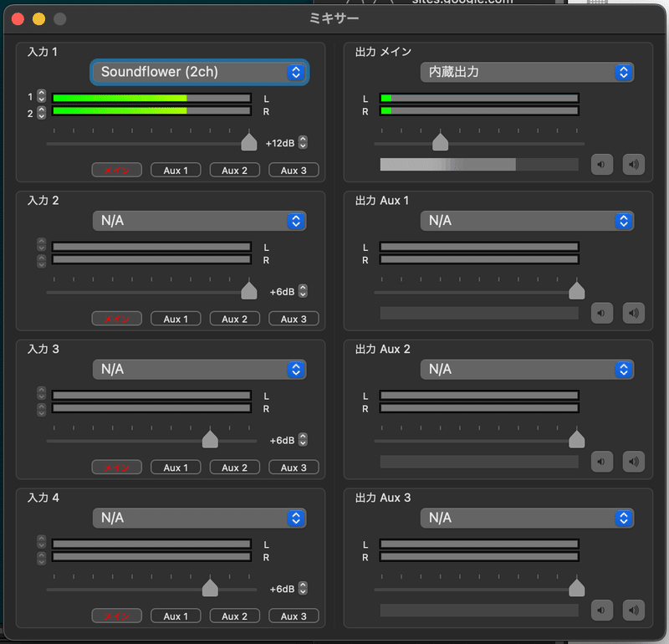Enable Aux 3 routing for 入力 1

294,171
